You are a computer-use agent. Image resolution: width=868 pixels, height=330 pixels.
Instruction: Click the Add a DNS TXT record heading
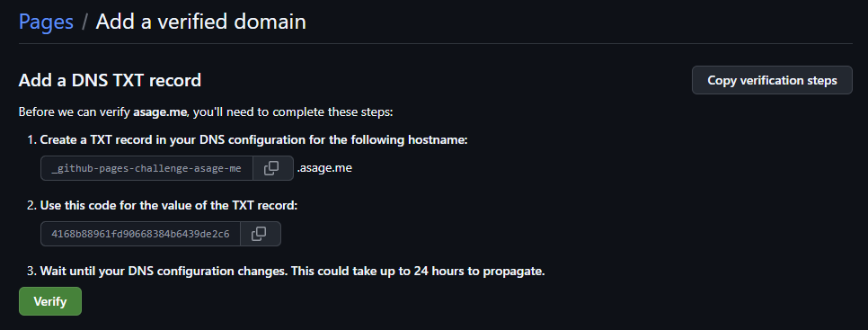110,80
